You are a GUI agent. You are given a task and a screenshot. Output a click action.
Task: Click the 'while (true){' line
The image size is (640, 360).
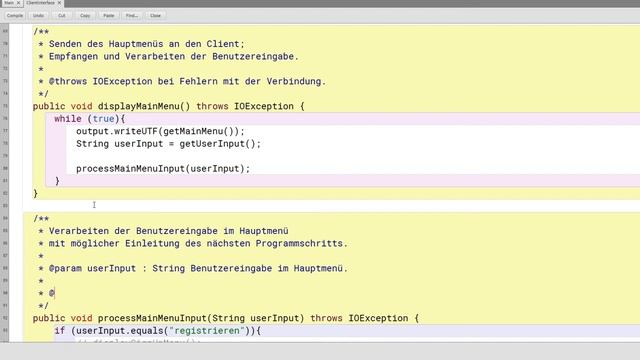click(90, 119)
